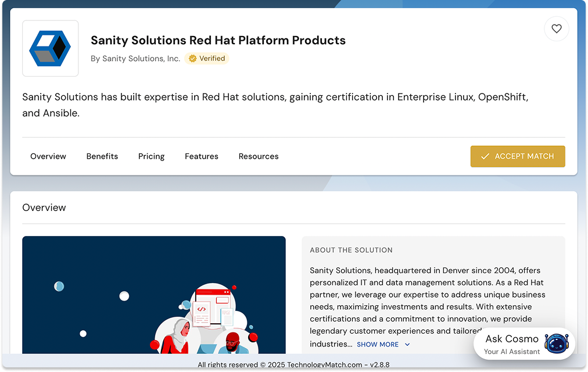Click the Red Hat illustration image

point(154,295)
